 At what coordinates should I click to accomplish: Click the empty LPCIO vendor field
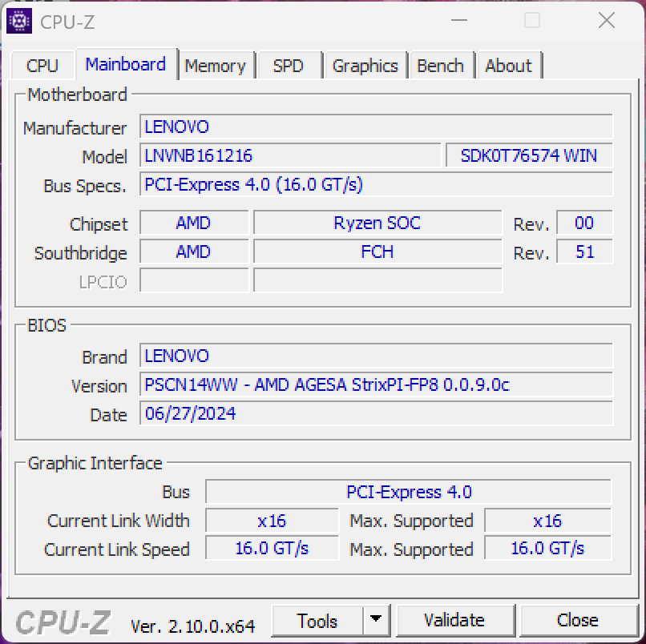(x=194, y=280)
